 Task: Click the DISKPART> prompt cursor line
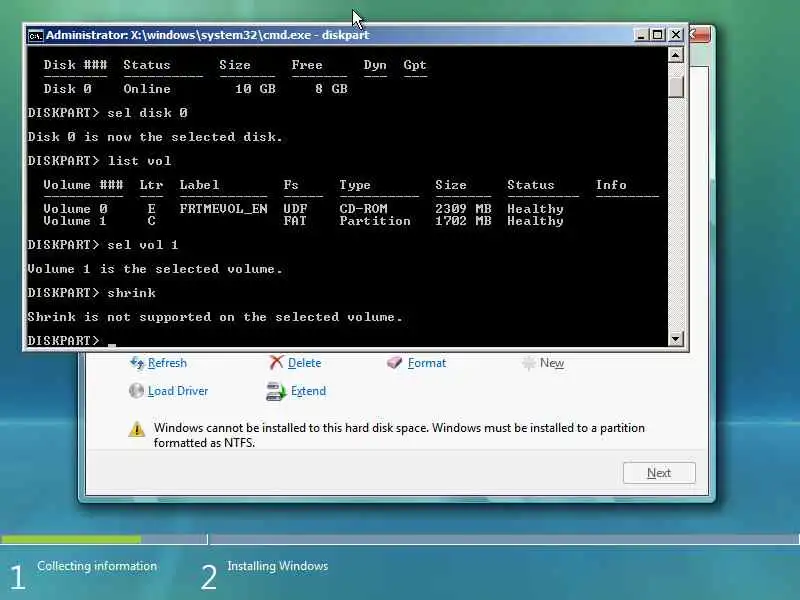click(71, 340)
